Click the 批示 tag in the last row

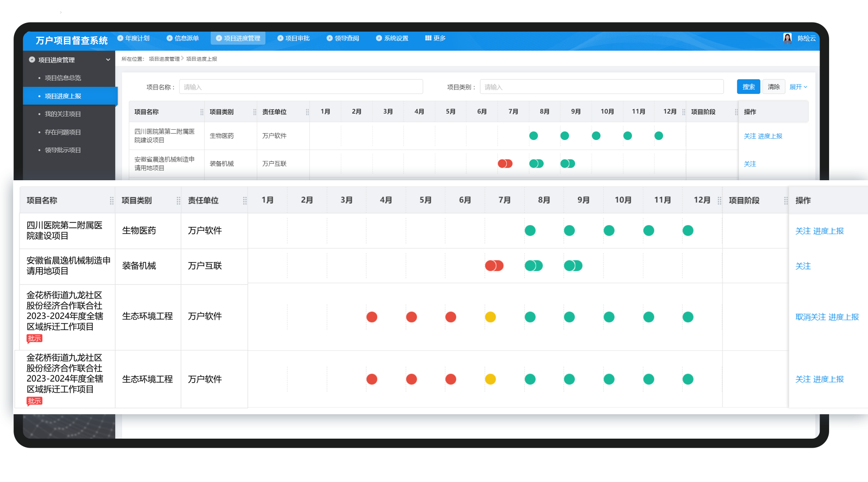pos(34,401)
